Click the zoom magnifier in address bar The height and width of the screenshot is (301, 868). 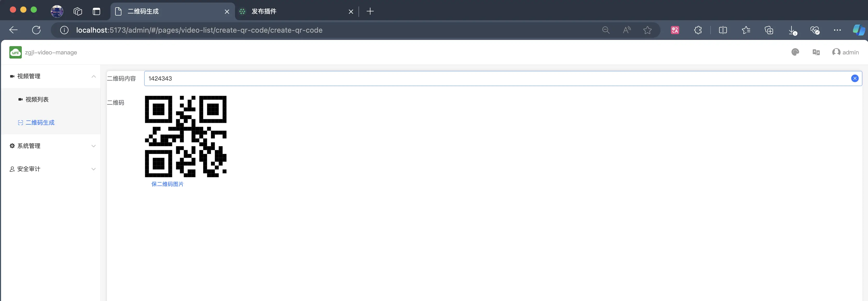point(605,30)
